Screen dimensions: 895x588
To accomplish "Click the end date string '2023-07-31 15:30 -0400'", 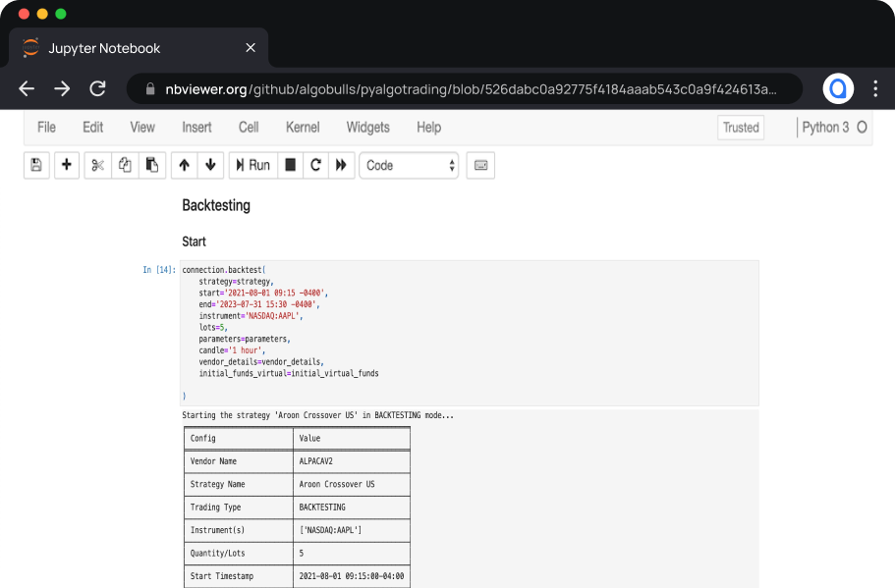I will tap(265, 304).
